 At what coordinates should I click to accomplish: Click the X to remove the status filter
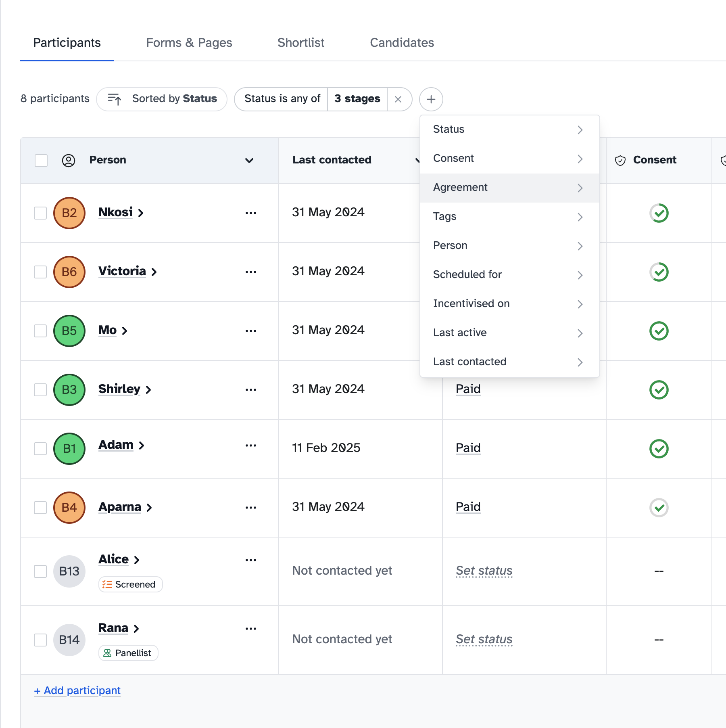[x=399, y=99]
